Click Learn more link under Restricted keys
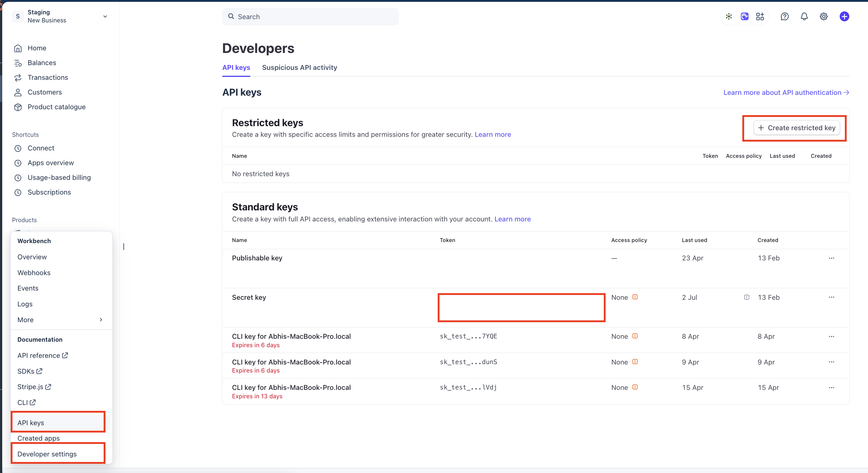This screenshot has height=473, width=868. [x=492, y=135]
